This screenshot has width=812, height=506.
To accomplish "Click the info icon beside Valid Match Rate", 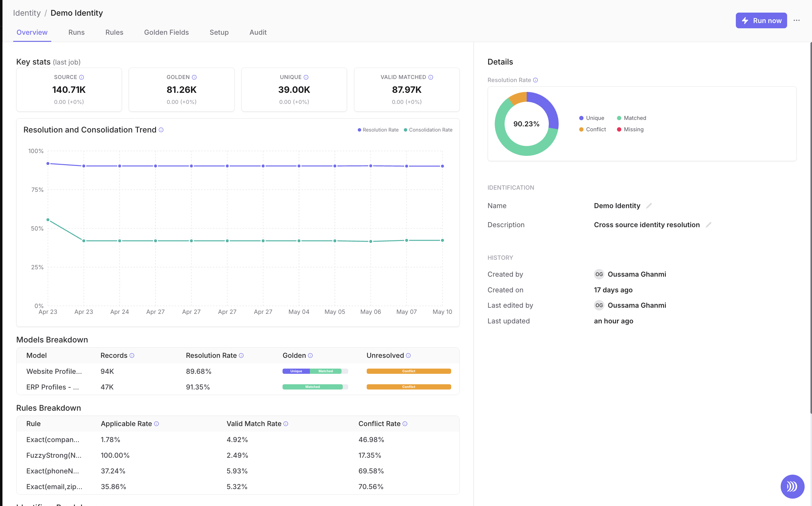I will (x=286, y=424).
